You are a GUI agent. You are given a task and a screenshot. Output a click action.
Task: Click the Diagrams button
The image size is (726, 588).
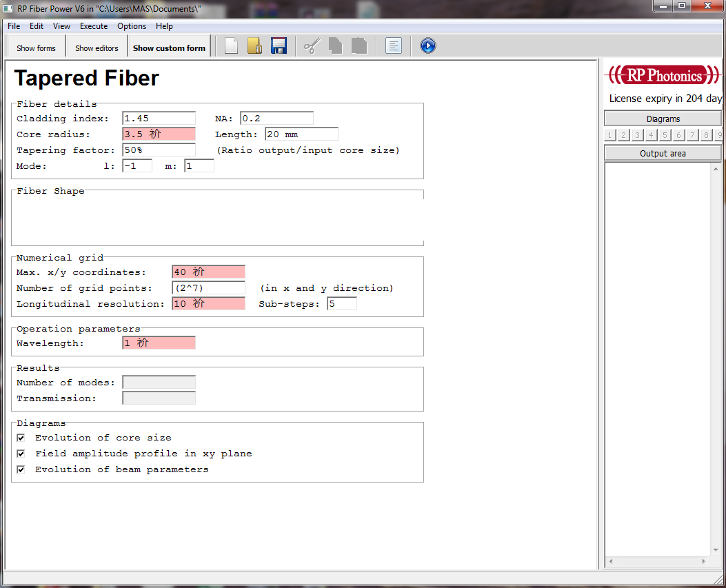(663, 119)
